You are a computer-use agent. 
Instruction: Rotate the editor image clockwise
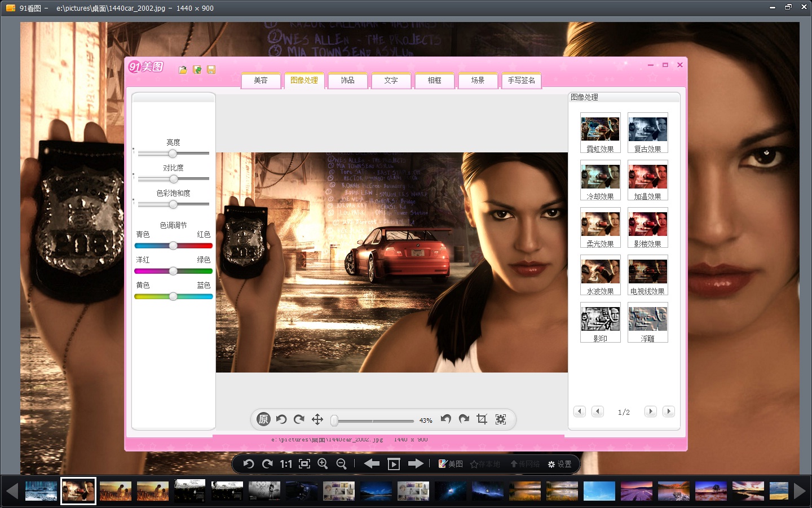299,419
